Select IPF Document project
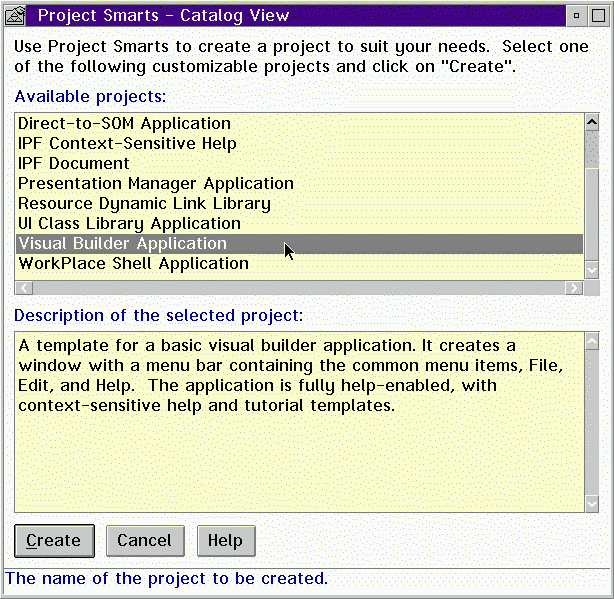Screen dimensions: 614x599 [300, 164]
